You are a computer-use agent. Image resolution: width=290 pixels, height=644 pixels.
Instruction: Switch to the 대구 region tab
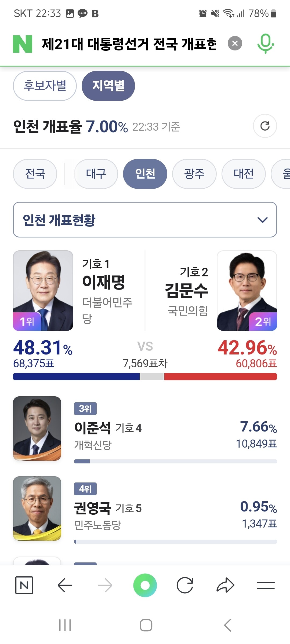point(96,174)
